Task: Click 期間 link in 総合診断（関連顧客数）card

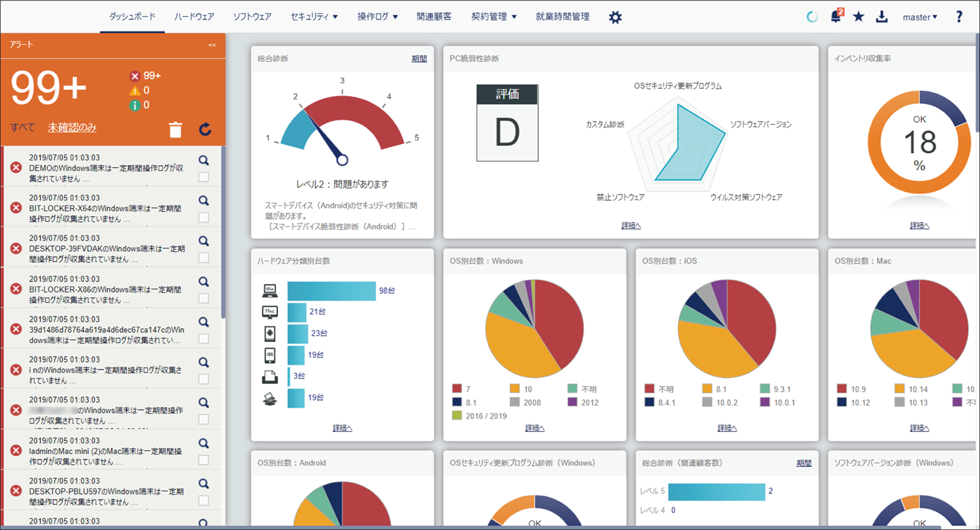Action: [804, 463]
